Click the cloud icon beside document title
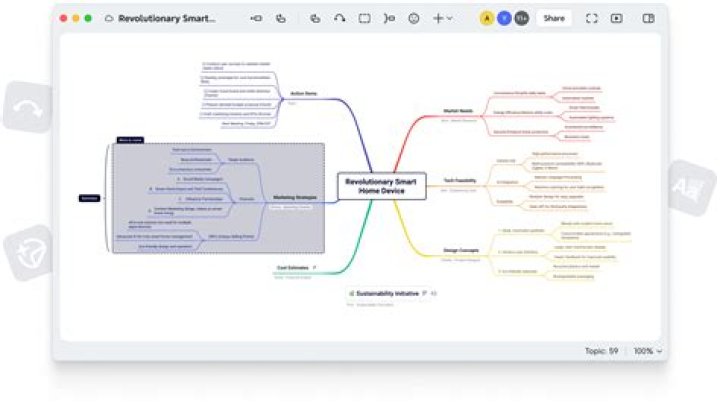Image resolution: width=720 pixels, height=419 pixels. coord(108,18)
